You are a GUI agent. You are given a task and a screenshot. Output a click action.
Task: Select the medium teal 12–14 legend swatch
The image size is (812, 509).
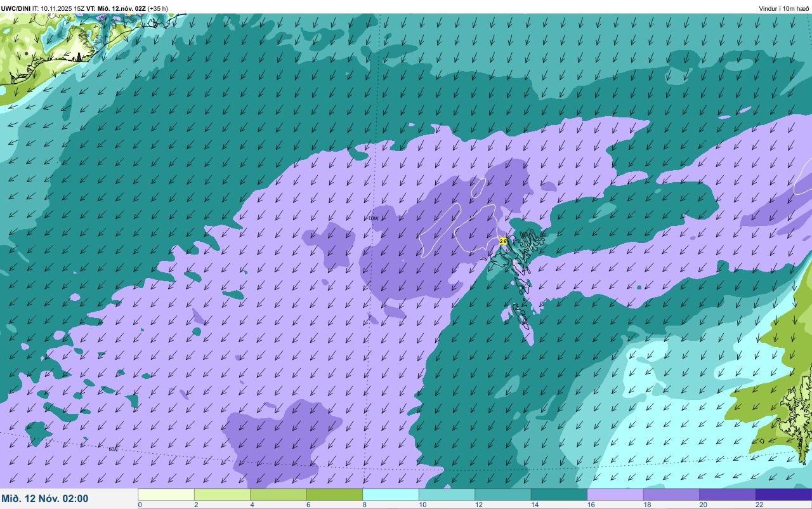click(503, 494)
